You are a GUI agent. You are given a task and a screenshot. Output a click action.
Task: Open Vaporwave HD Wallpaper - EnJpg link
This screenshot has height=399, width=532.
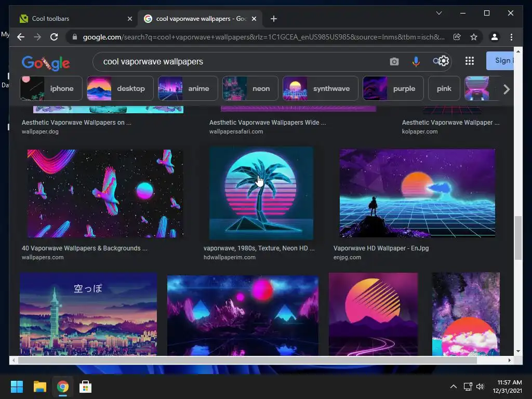pos(381,248)
